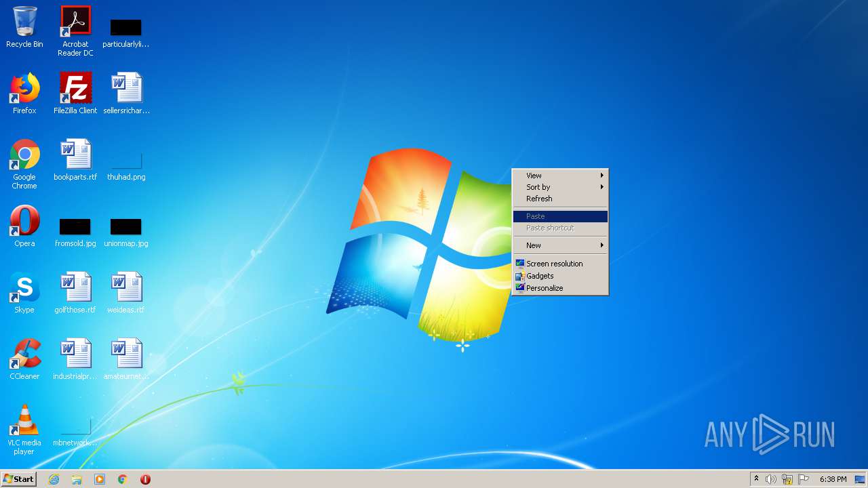The image size is (868, 488).
Task: Select the mbnetwork... file icon
Action: tap(75, 434)
